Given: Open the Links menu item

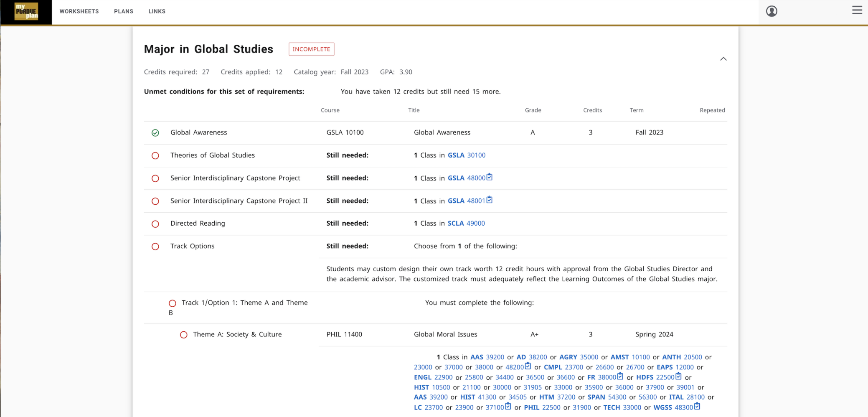Looking at the screenshot, I should pos(157,11).
